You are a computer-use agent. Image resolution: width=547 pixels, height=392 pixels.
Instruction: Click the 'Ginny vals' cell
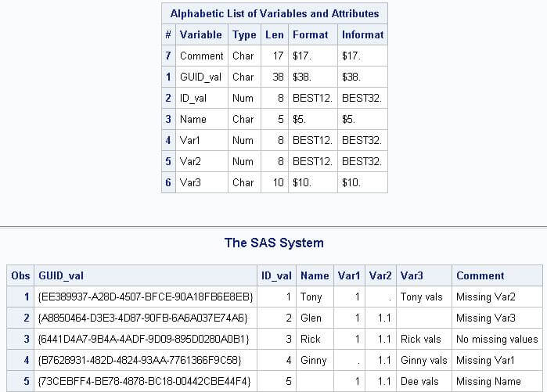point(423,361)
